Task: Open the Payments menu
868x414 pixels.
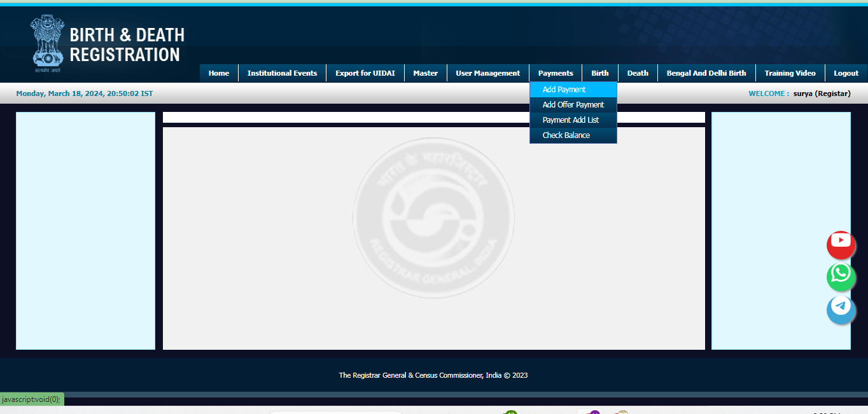Action: tap(555, 72)
